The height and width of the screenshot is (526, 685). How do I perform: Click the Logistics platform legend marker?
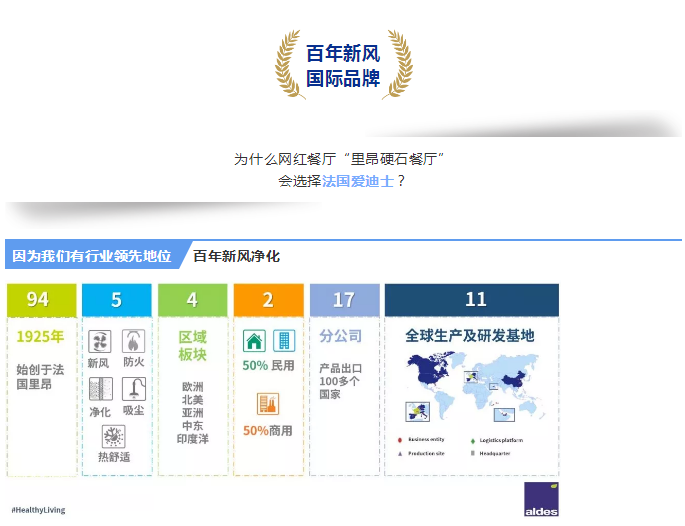pyautogui.click(x=471, y=440)
